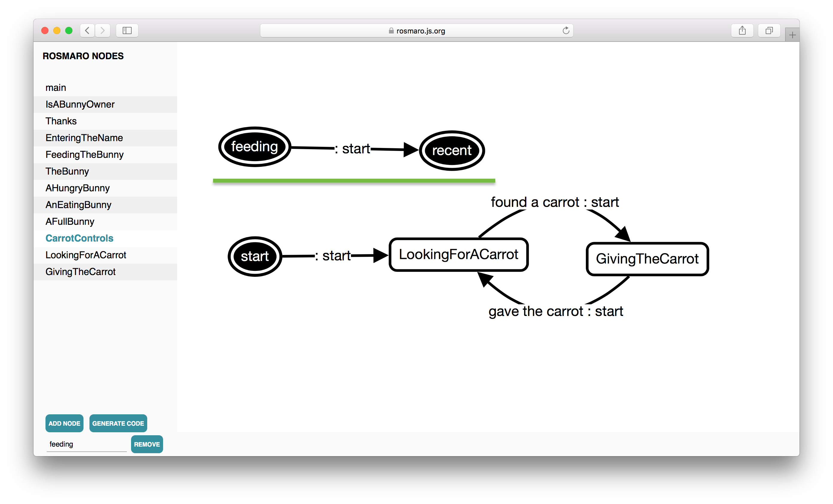Open the Thanks node
The height and width of the screenshot is (504, 833).
(105, 121)
